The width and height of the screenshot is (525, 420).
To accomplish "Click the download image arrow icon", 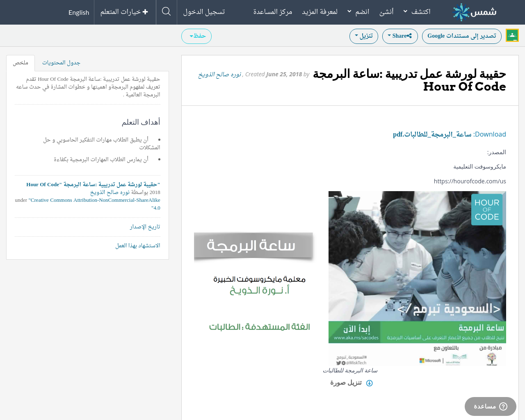I will tap(369, 383).
